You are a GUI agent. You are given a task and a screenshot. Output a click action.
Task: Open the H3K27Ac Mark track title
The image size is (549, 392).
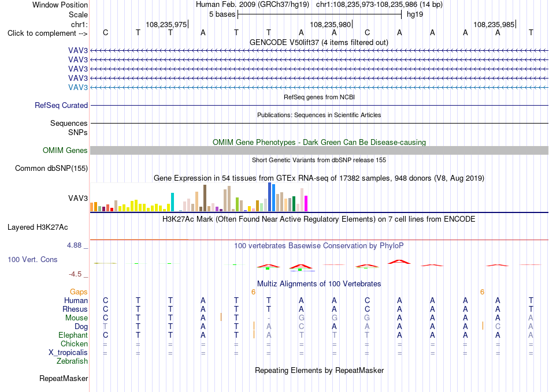pos(319,219)
